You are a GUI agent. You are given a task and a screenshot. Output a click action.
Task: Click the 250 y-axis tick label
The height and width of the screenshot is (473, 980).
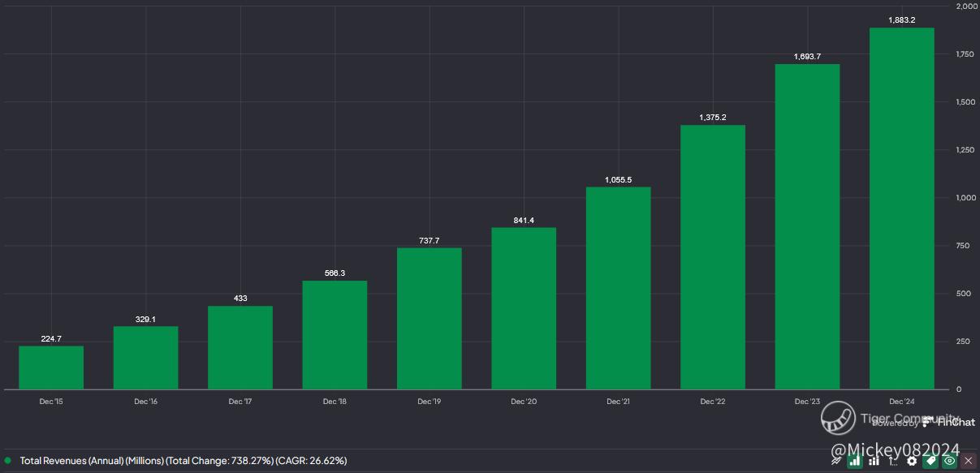pos(962,341)
